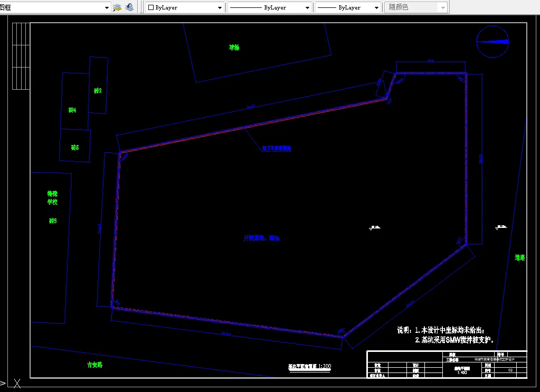Screen dimensions: 540x392
Task: Select note line 本设计中坐标均未给出
Action: (450, 330)
